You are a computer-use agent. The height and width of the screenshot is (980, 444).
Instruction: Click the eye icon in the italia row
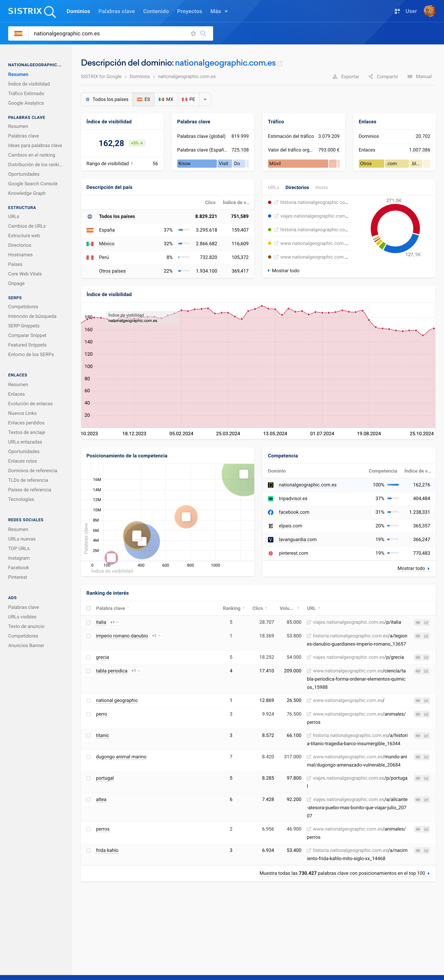pyautogui.click(x=418, y=622)
